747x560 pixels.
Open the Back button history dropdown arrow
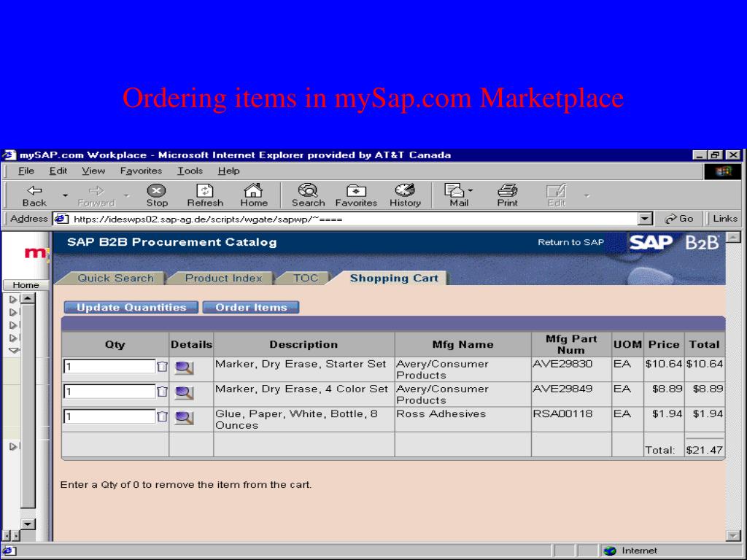65,195
